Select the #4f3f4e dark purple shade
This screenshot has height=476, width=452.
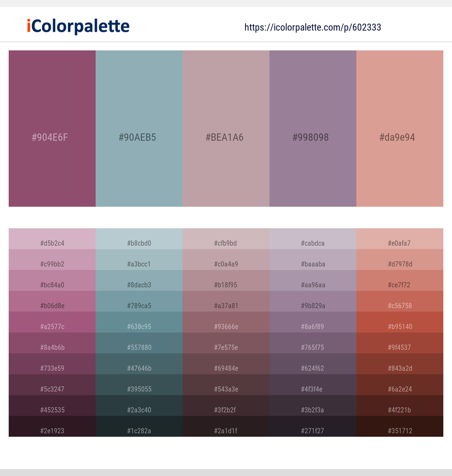pos(313,385)
